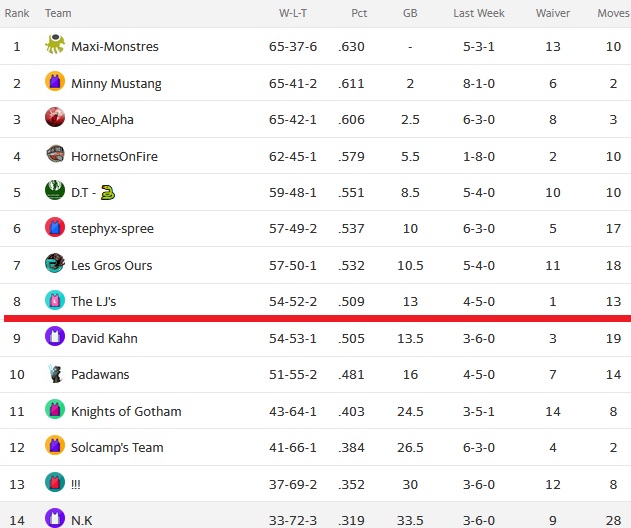Open the N.K team link
Screen dimensions: 631x528
click(82, 520)
